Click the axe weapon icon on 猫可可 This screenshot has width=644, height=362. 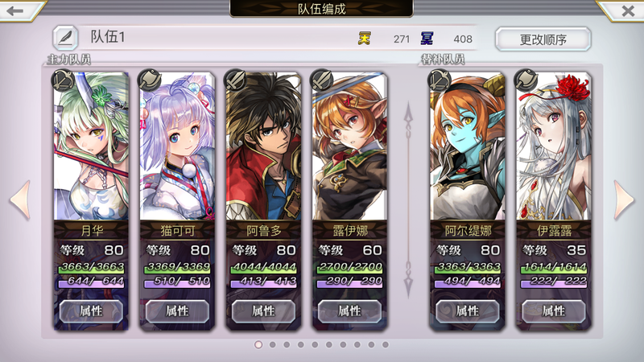pos(149,80)
